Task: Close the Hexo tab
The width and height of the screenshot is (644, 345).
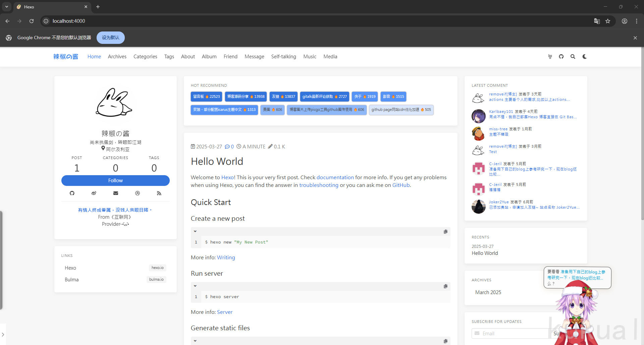Action: coord(86,7)
